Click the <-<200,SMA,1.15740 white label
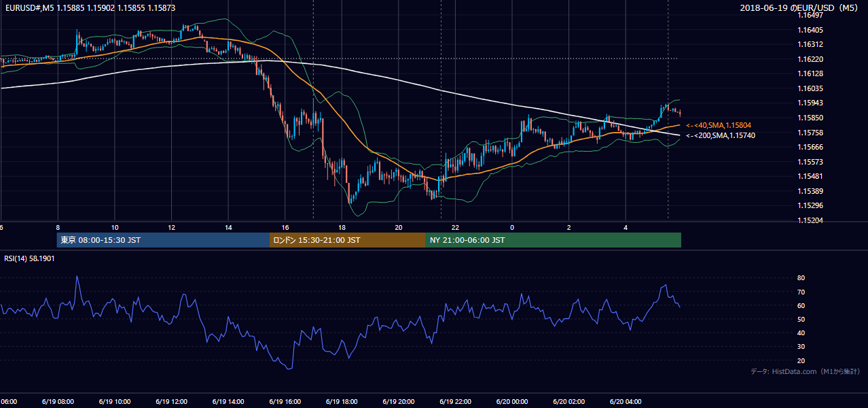Screen dimensions: 868x408 tap(721, 135)
